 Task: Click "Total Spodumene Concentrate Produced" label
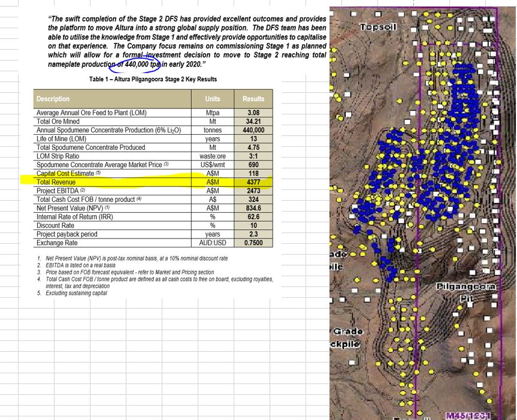tap(90, 147)
